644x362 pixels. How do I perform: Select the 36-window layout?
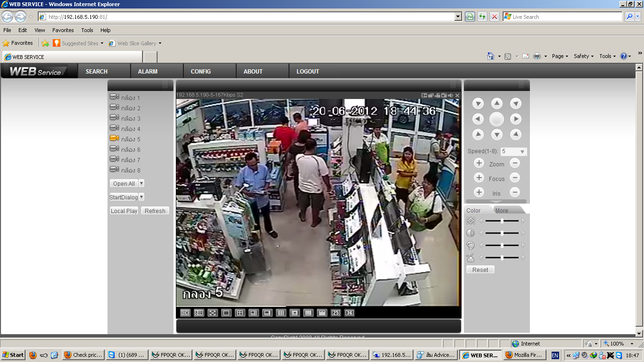click(x=349, y=313)
